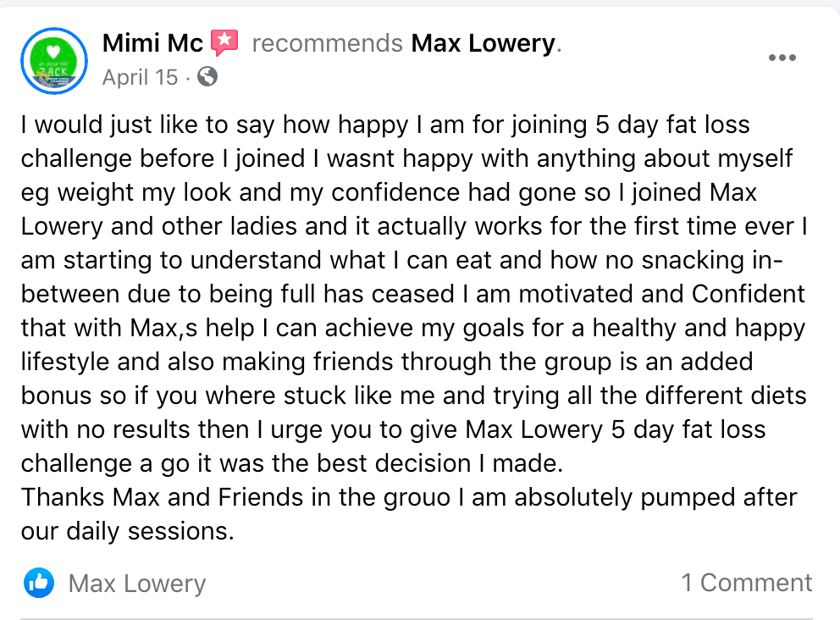Click the blue thumbs-up reaction icon
The width and height of the screenshot is (840, 620).
point(39,583)
